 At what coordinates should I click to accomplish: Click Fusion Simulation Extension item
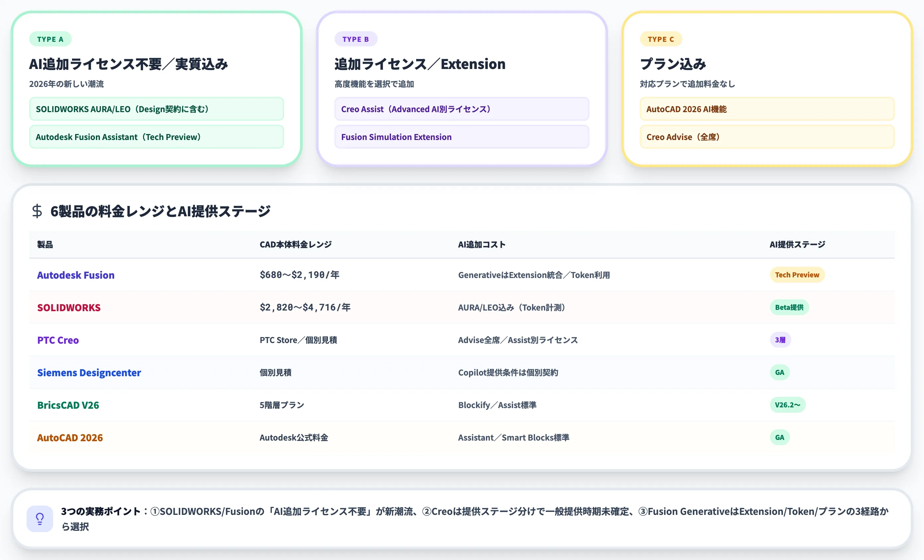tap(462, 137)
